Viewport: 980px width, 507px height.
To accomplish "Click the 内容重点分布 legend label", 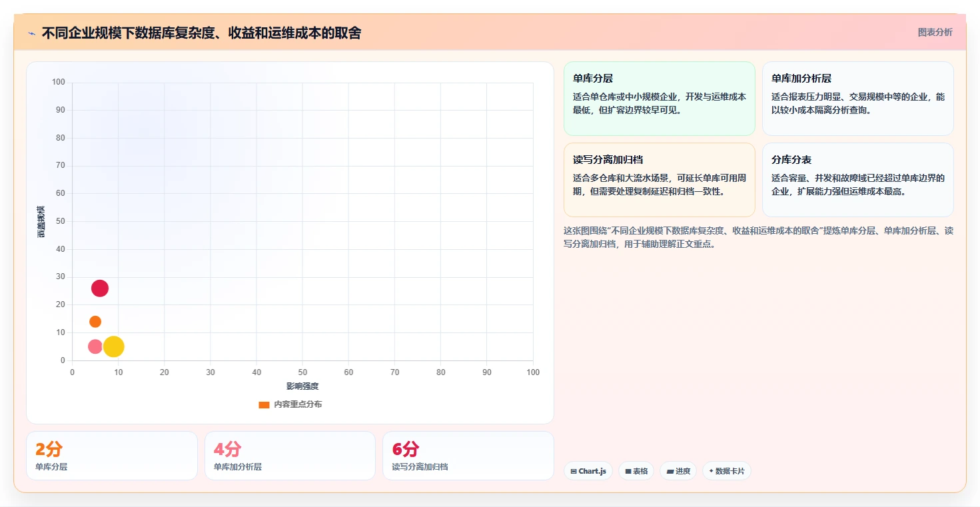I will (x=298, y=404).
